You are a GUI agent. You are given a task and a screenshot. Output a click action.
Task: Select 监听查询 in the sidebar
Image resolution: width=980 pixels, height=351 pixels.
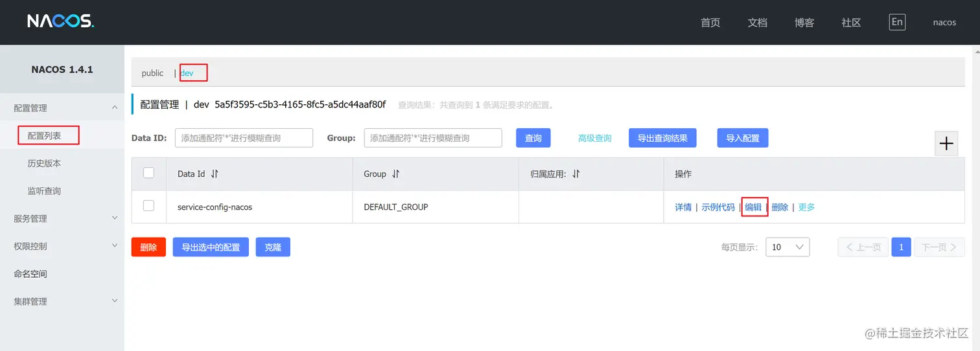click(44, 191)
